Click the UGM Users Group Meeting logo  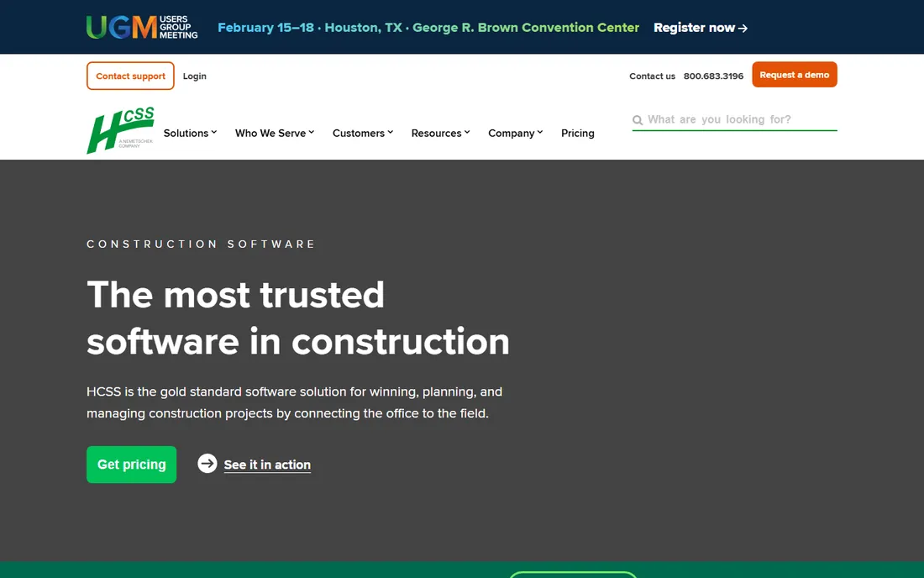[x=142, y=27]
